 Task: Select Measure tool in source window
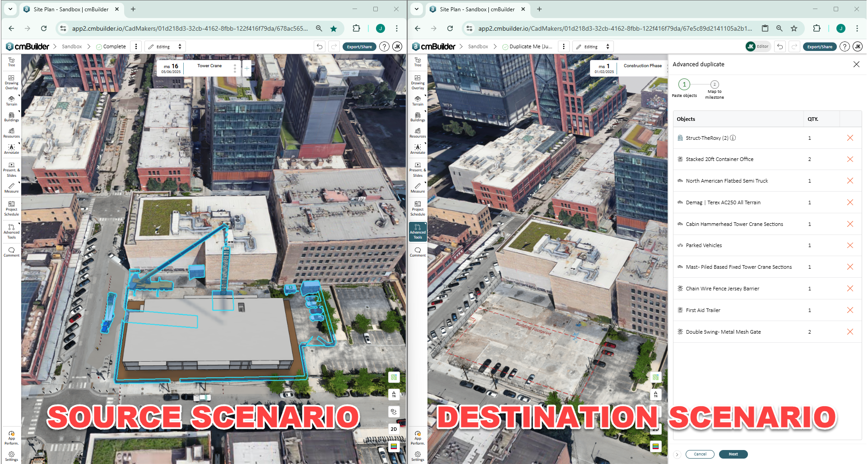pyautogui.click(x=11, y=188)
